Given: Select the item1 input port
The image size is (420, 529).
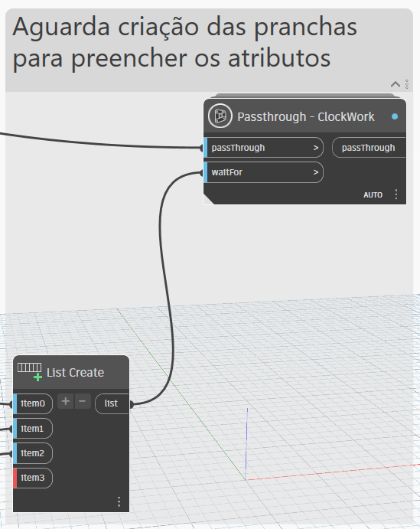Looking at the screenshot, I should click(33, 429).
